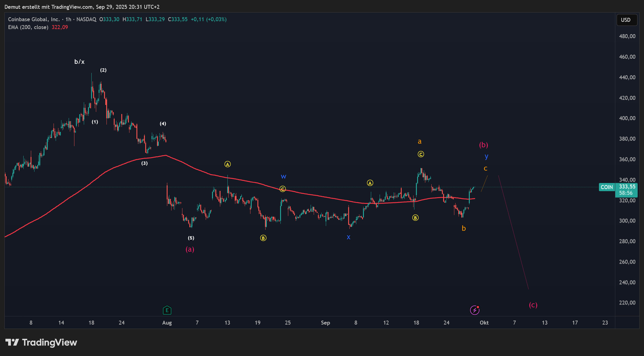Click the b/x label near the peak
Screen dimensions: 644x356
[80, 62]
